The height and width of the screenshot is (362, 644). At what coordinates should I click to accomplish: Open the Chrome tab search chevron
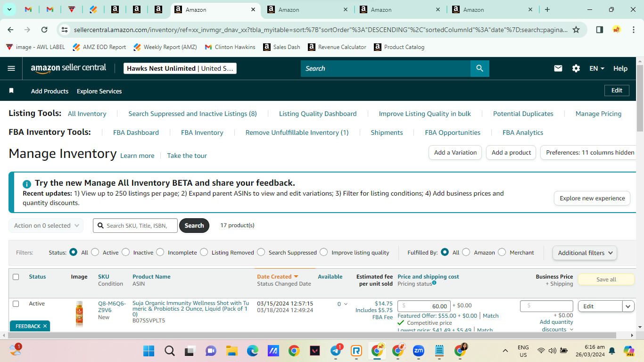point(9,9)
